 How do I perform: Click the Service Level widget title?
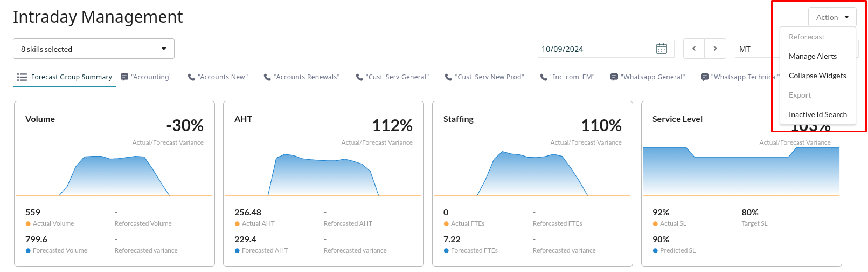click(677, 119)
